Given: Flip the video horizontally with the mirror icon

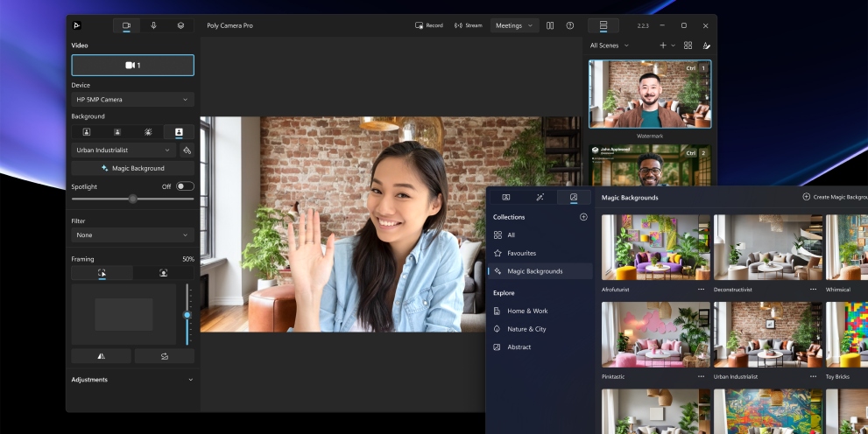Looking at the screenshot, I should click(102, 356).
